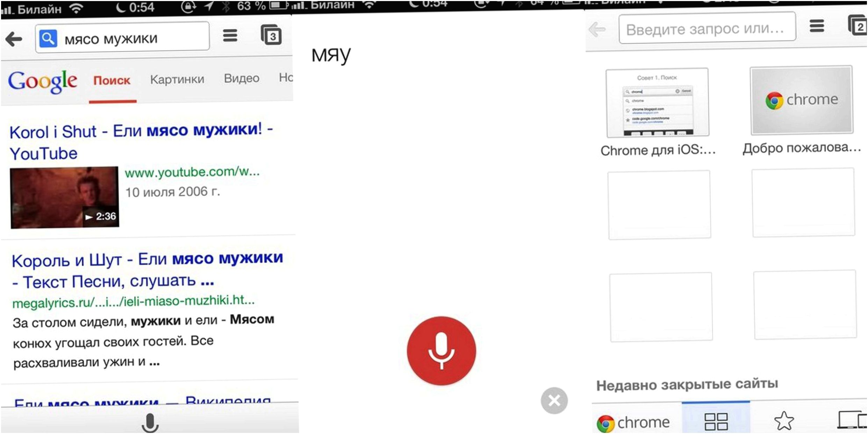
Task: Tap the chrome logo in bottom toolbar
Action: [x=633, y=423]
